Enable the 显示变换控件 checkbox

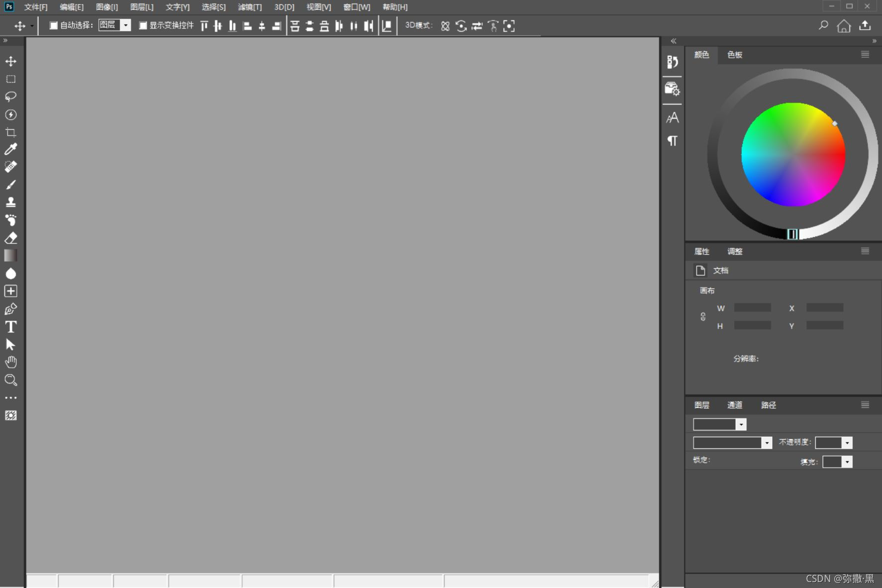pos(143,25)
